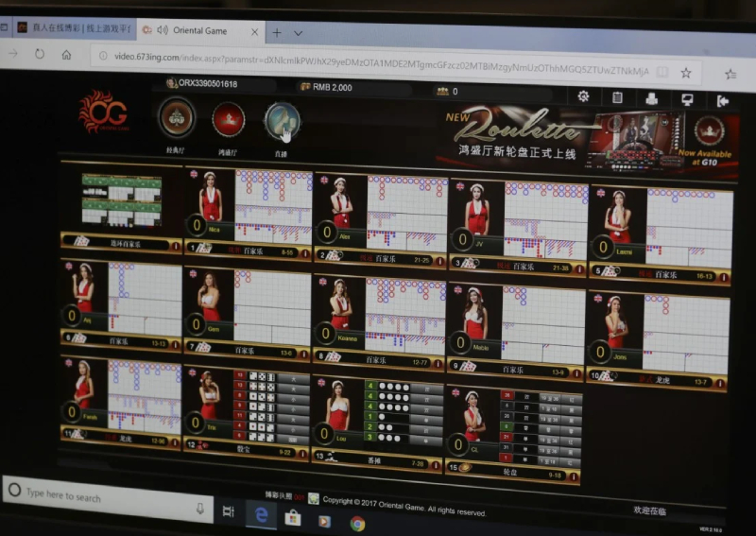
Task: Open info icon on table 1 bar
Action: (305, 252)
